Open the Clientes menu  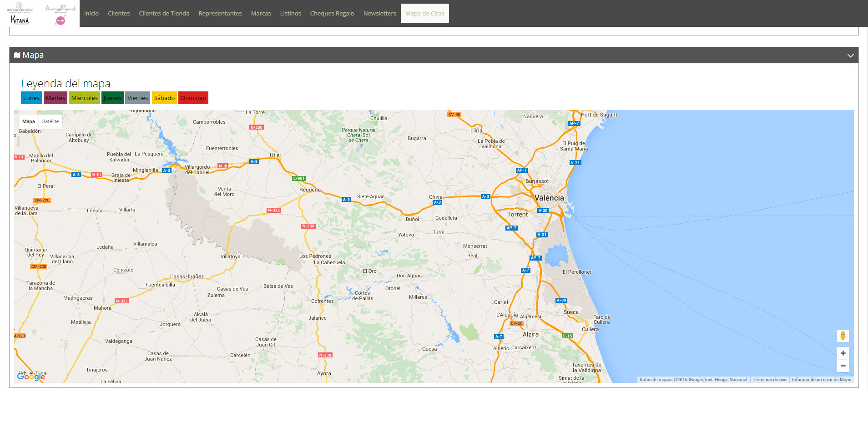(119, 13)
